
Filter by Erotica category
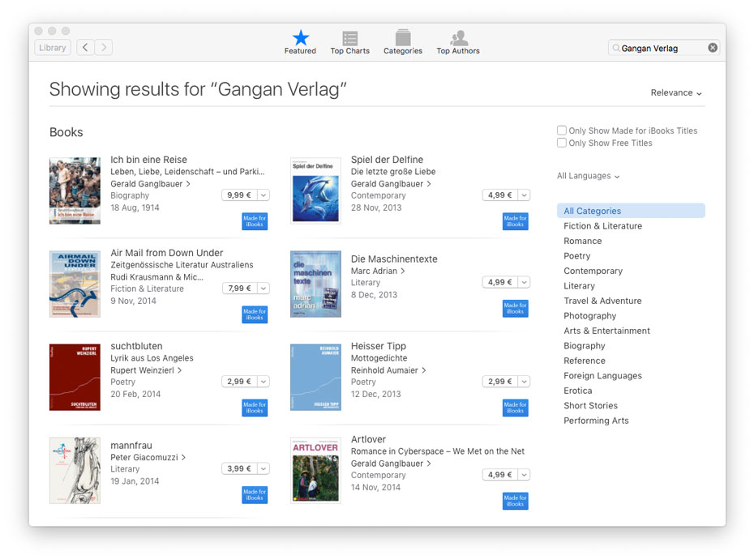click(577, 391)
